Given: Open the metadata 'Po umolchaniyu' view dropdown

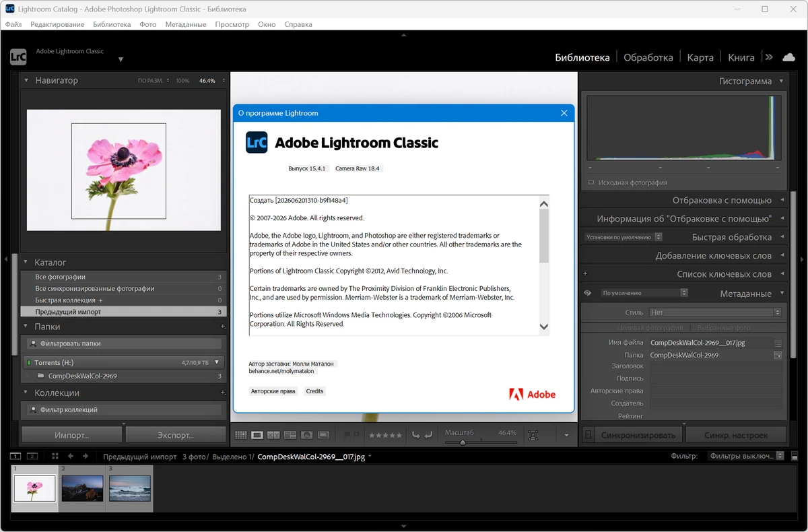Looking at the screenshot, I should tap(644, 293).
